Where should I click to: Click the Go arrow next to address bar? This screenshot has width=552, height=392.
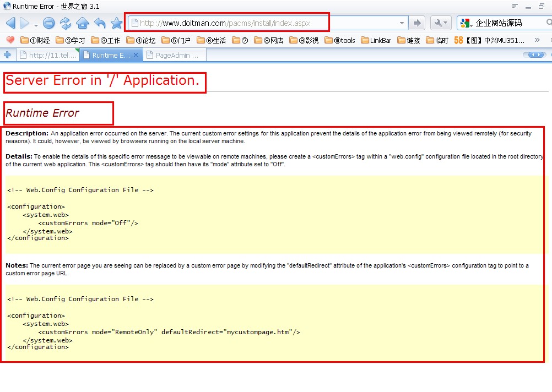pyautogui.click(x=417, y=23)
